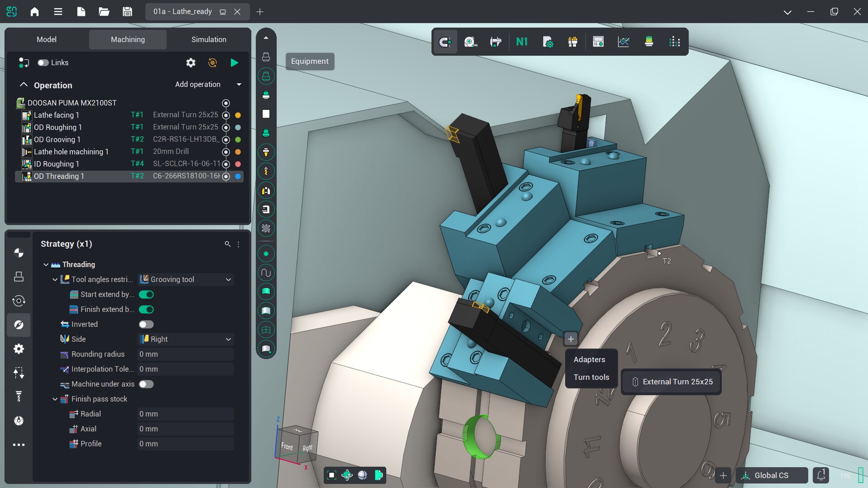This screenshot has height=488, width=868.
Task: Open Side dropdown showing Right
Action: pyautogui.click(x=186, y=339)
